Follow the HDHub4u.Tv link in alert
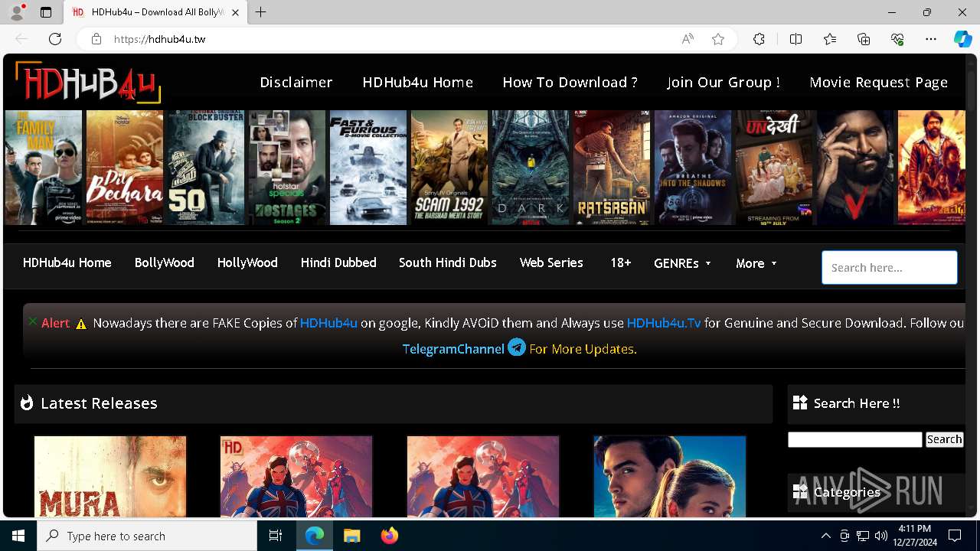Viewport: 980px width, 551px height. coord(664,323)
